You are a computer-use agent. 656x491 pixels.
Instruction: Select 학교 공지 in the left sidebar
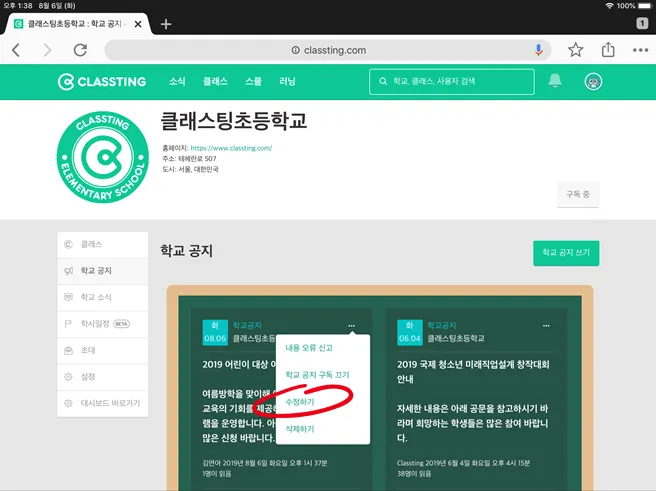[102, 271]
